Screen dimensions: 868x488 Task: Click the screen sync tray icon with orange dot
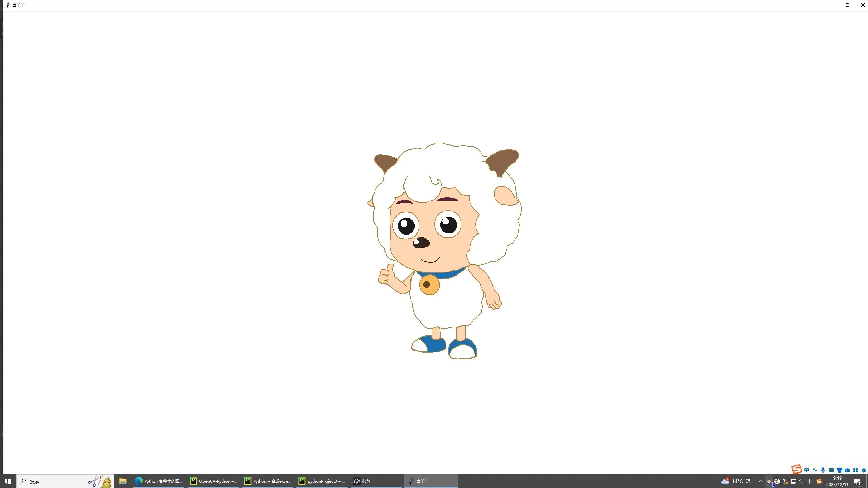pos(785,481)
